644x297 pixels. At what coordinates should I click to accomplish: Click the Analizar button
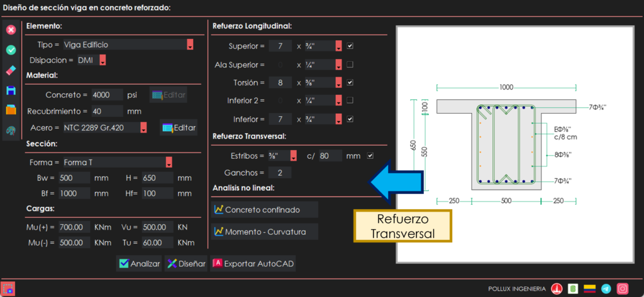(x=139, y=264)
